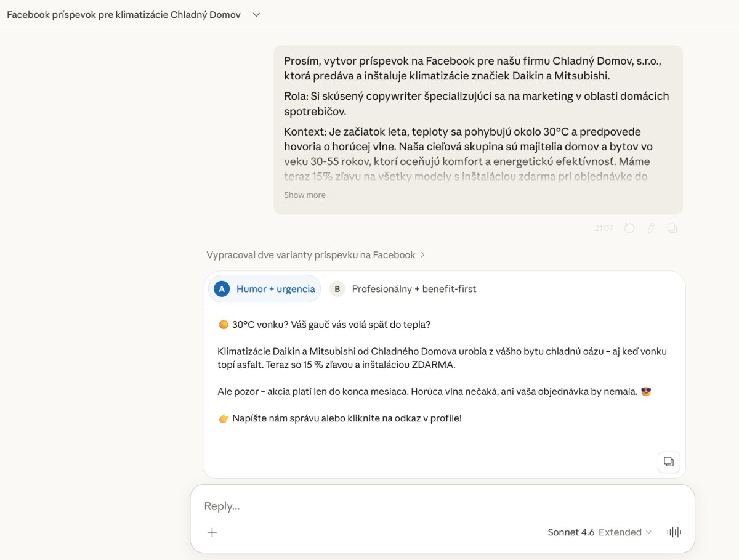
Task: Start voice mode with the waveform icon
Action: click(674, 532)
